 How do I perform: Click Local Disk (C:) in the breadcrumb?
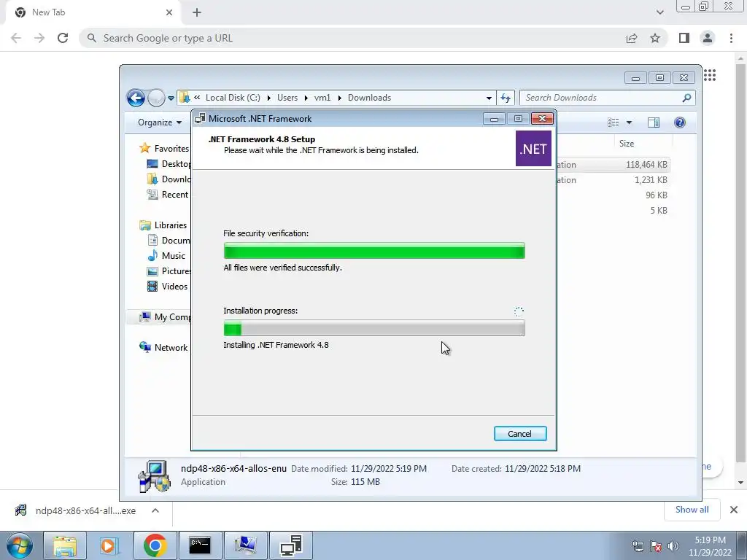[x=233, y=98]
